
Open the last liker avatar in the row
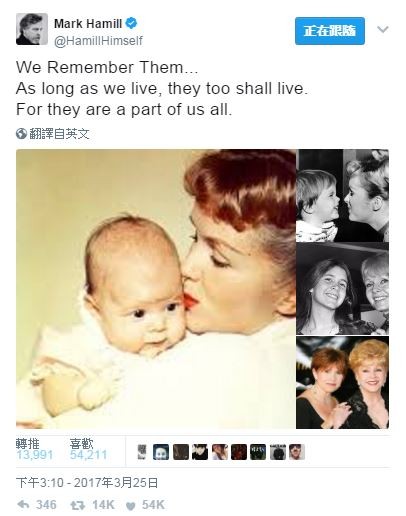[x=296, y=452]
